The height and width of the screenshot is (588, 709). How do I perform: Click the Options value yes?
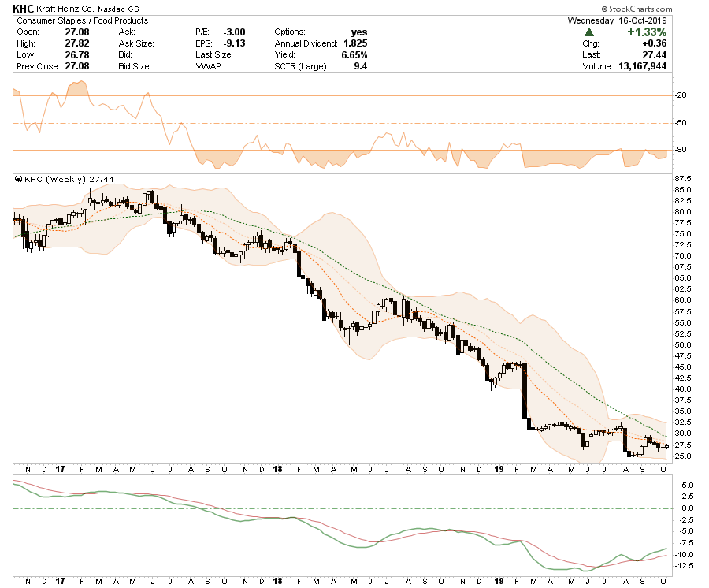[x=359, y=32]
